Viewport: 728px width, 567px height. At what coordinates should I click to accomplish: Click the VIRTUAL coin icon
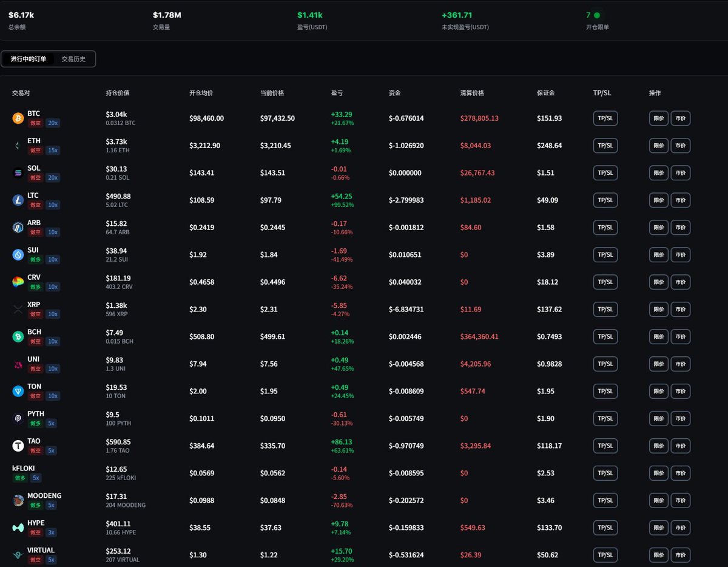[x=18, y=555]
